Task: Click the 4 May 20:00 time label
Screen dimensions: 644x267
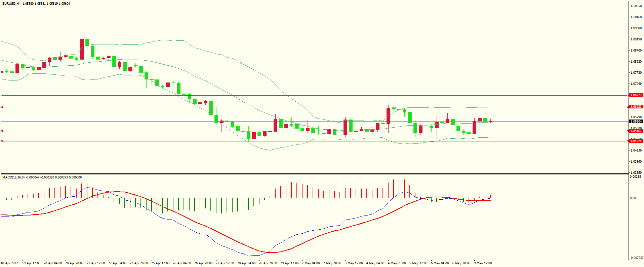Action: (x=397, y=263)
